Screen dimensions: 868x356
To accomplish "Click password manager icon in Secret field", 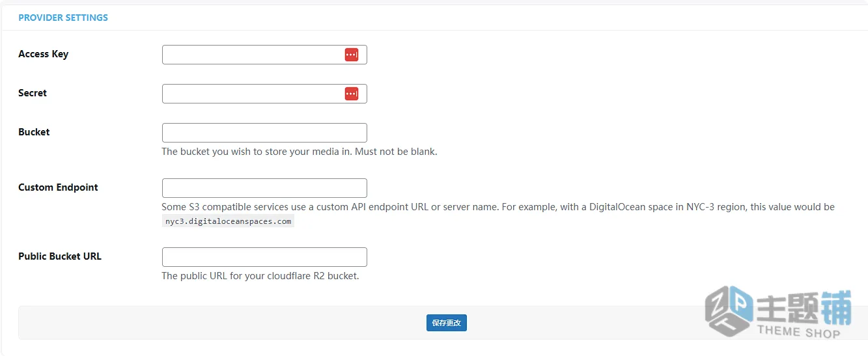I will click(352, 94).
